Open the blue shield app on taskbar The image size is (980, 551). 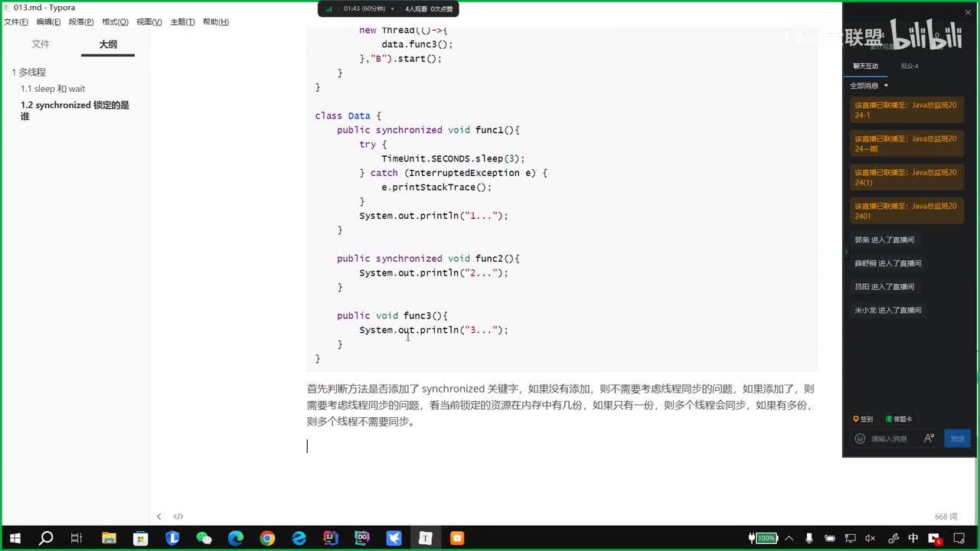pos(172,538)
